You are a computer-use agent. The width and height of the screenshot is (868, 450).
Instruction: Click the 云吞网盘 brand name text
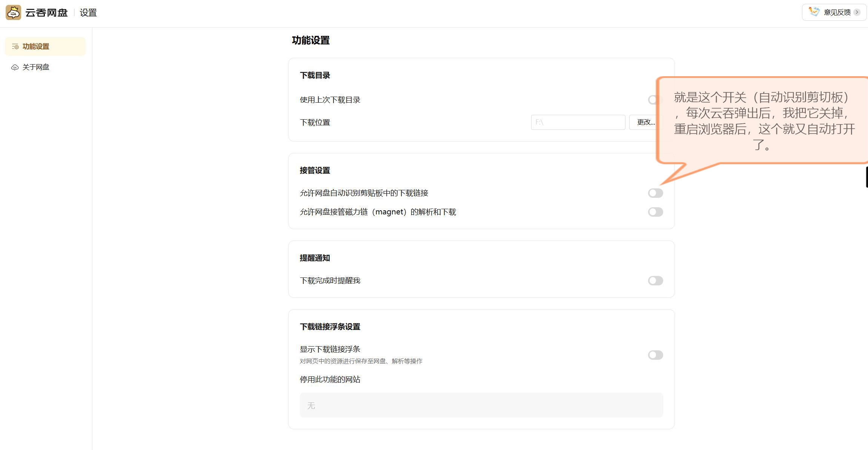tap(46, 13)
